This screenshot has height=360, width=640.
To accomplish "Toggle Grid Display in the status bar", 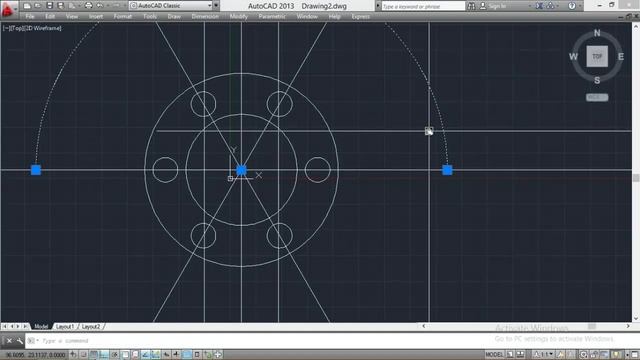I will 94,354.
